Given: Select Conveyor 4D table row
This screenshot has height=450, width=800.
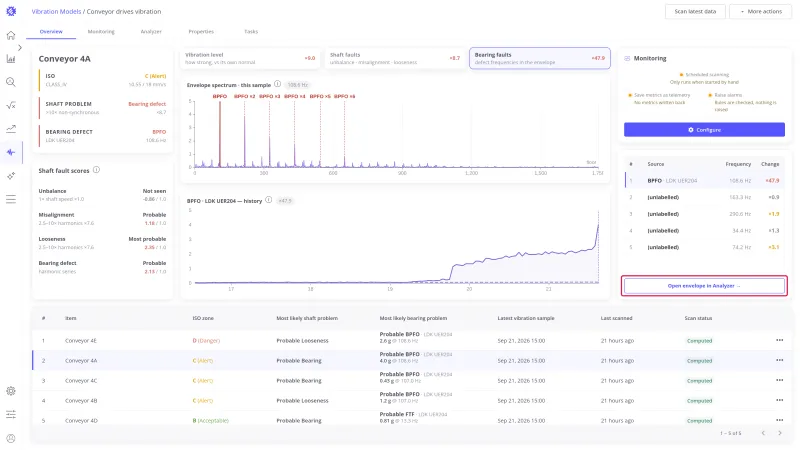Looking at the screenshot, I should pos(412,420).
